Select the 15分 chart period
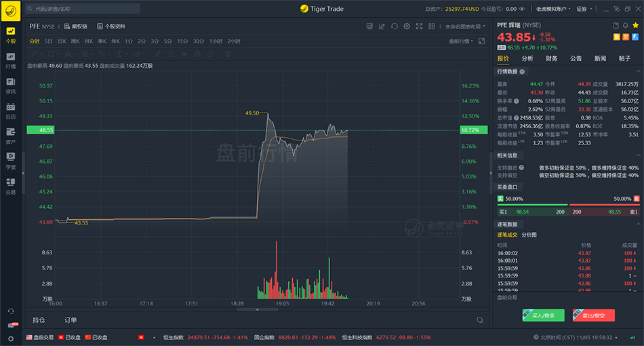Viewport: 644px width, 346px height. (x=182, y=41)
